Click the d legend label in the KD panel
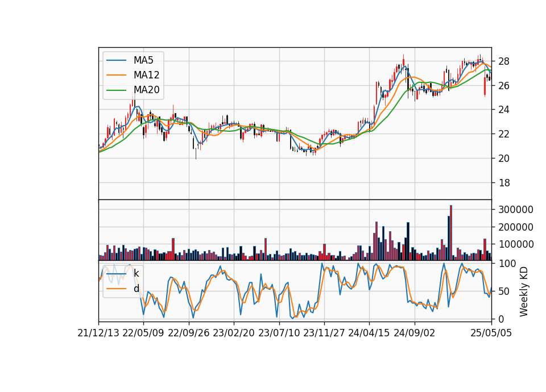 (136, 289)
